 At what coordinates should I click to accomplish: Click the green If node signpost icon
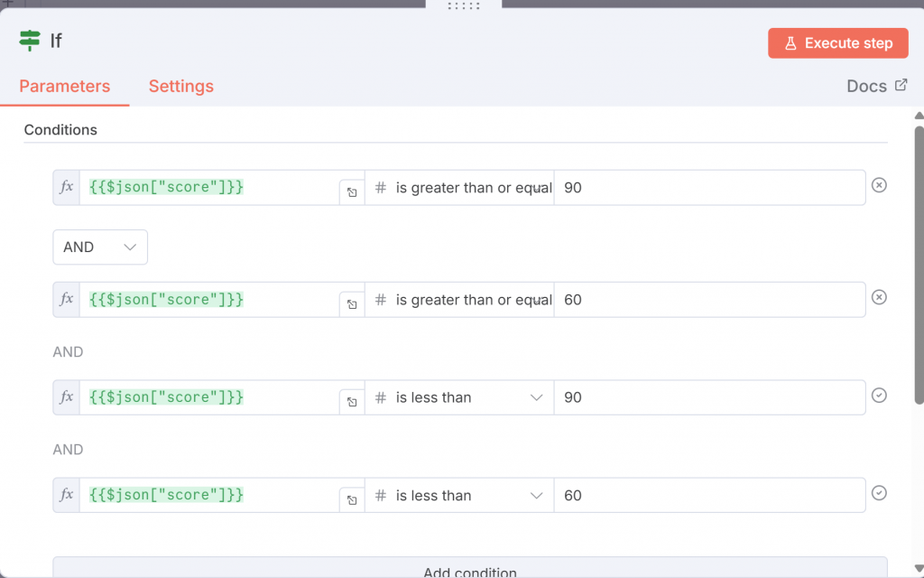pos(30,41)
